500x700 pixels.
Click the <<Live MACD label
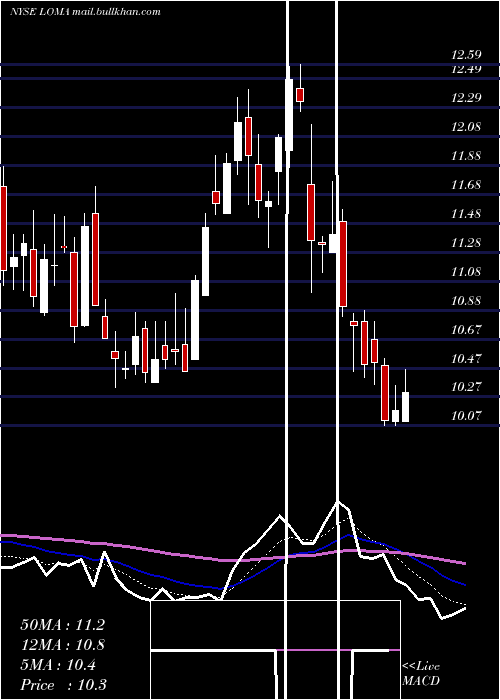coord(421,674)
